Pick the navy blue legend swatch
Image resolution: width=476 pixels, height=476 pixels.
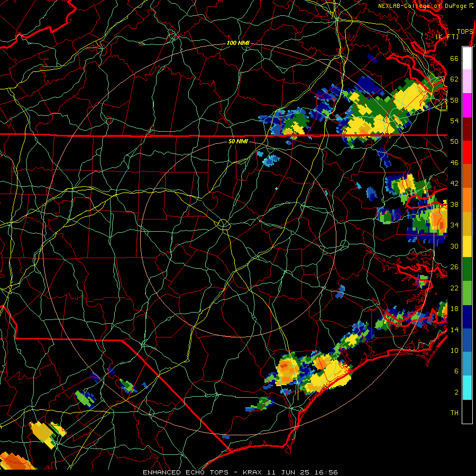pyautogui.click(x=467, y=317)
